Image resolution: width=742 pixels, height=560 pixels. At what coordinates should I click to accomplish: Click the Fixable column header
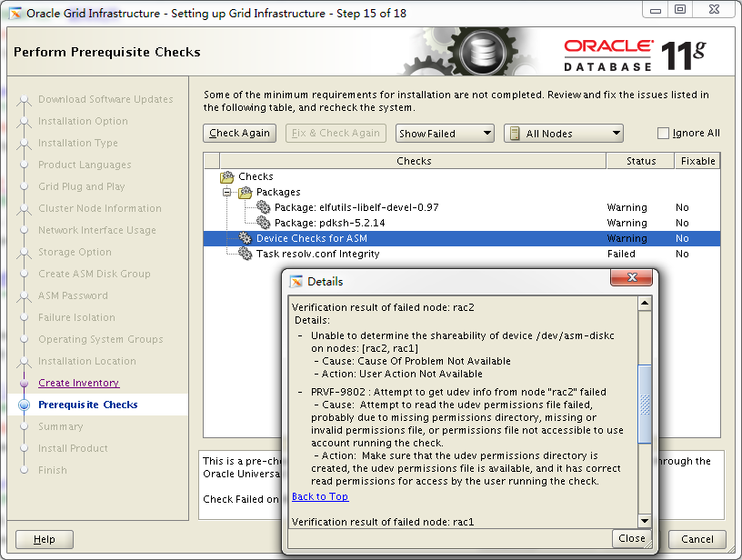point(697,161)
